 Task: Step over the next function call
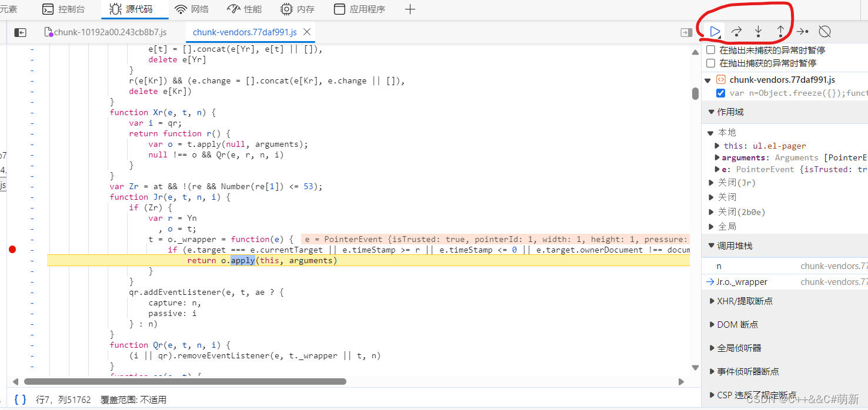point(736,31)
